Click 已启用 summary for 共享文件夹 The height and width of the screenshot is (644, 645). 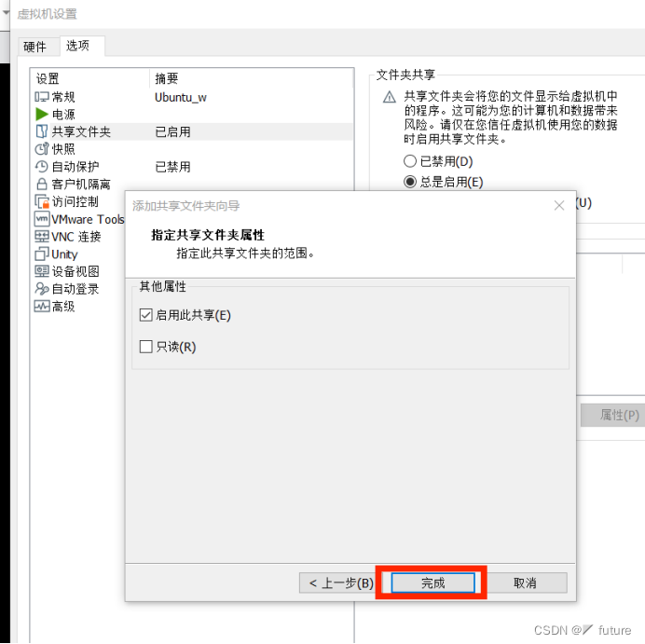tap(172, 131)
